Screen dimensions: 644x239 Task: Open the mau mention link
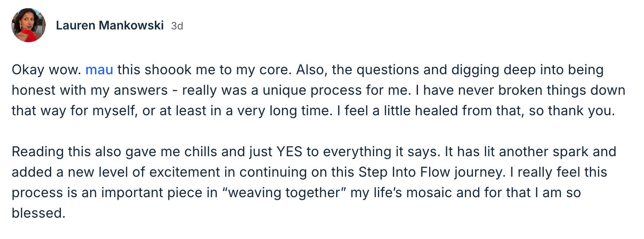[x=99, y=70]
